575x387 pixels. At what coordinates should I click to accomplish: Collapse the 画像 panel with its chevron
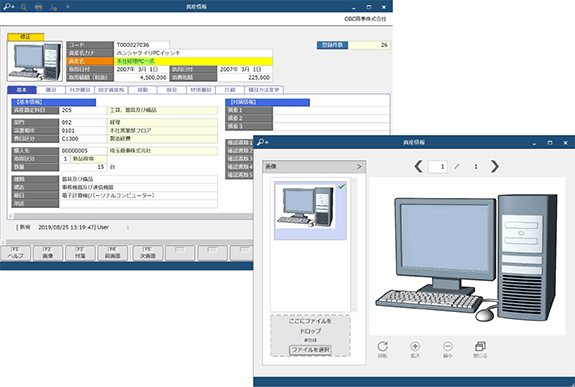(359, 167)
